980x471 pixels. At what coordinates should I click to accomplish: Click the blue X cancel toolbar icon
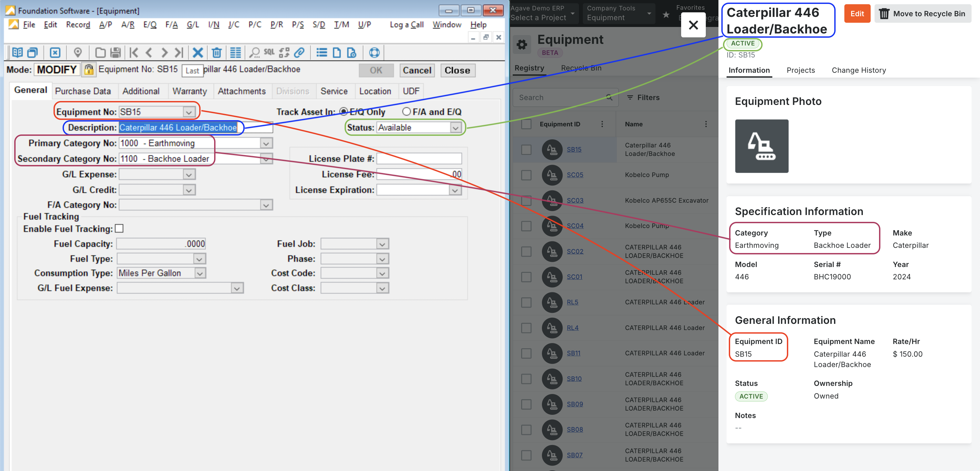197,53
